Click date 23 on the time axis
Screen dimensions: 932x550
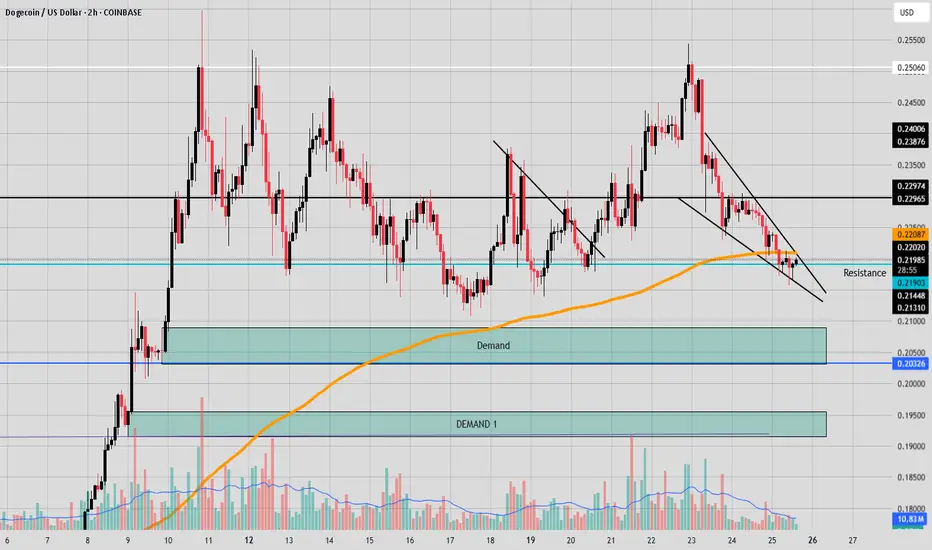tap(691, 540)
